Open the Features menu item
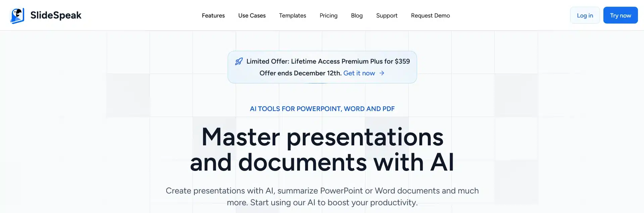 pyautogui.click(x=213, y=15)
